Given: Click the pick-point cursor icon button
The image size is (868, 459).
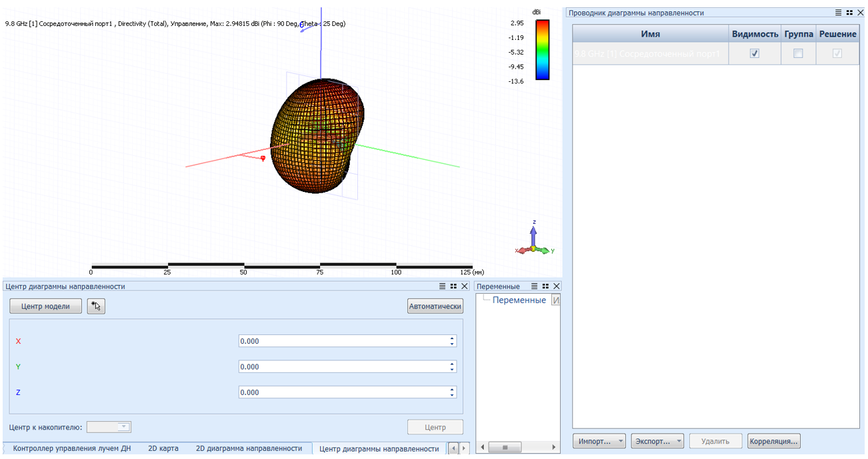Looking at the screenshot, I should (x=97, y=306).
